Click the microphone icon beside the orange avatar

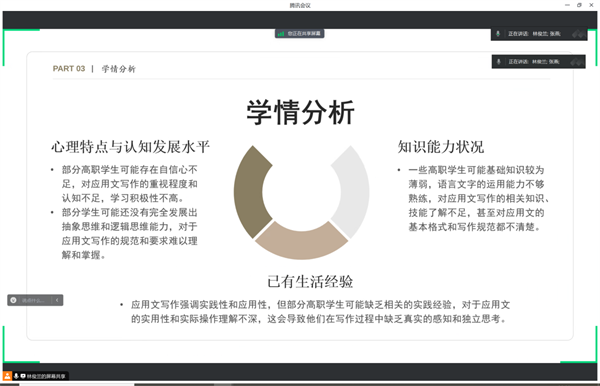click(16, 376)
